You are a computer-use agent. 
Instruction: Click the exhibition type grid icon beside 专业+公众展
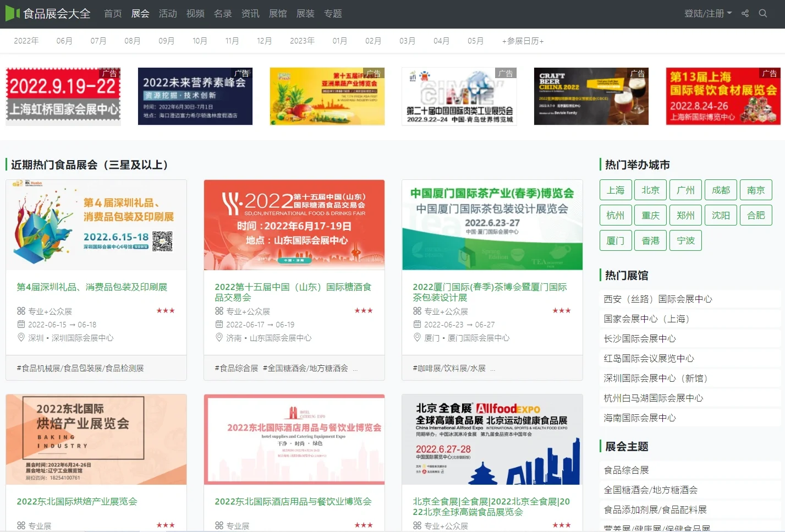(20, 311)
